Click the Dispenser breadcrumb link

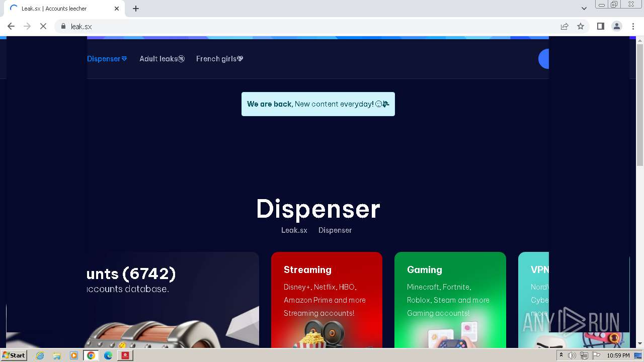(335, 230)
